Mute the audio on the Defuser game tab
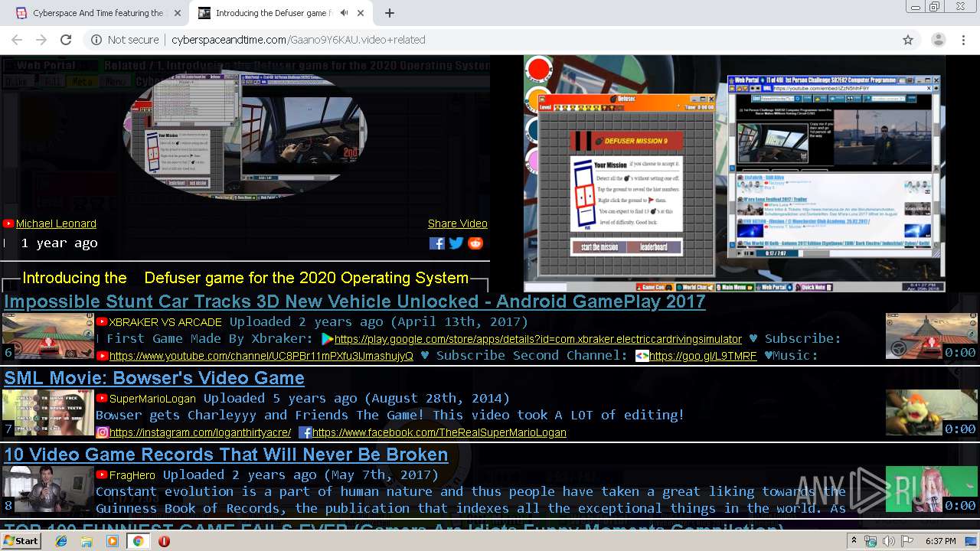Viewport: 980px width, 551px height. 344,13
